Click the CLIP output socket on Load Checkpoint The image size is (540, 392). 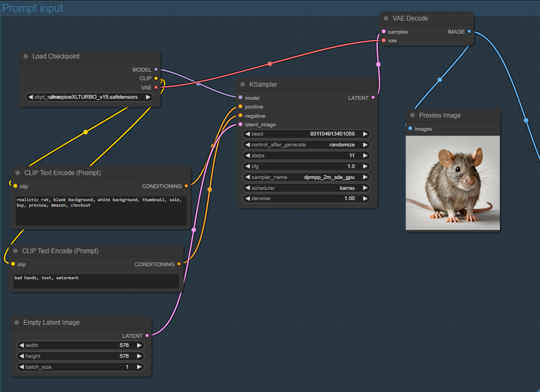pos(156,78)
